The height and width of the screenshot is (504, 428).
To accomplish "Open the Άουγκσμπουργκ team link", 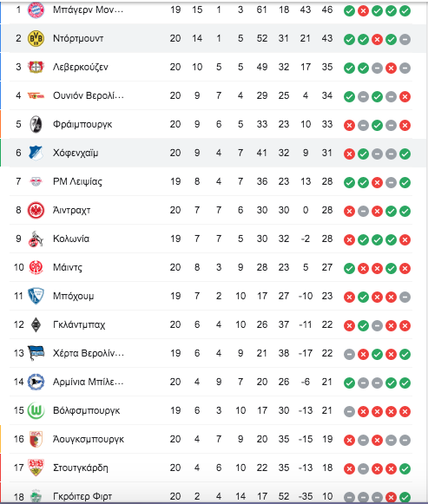I will (x=89, y=439).
